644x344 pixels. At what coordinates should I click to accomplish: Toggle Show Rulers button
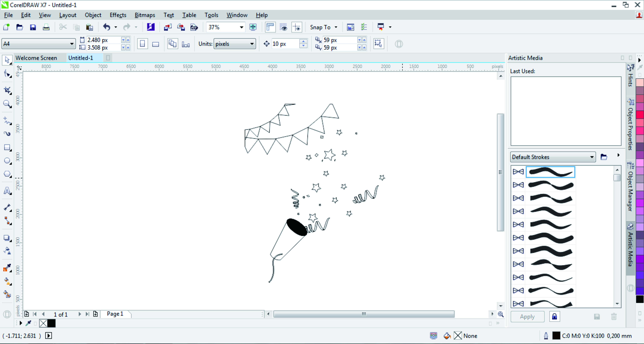click(270, 27)
